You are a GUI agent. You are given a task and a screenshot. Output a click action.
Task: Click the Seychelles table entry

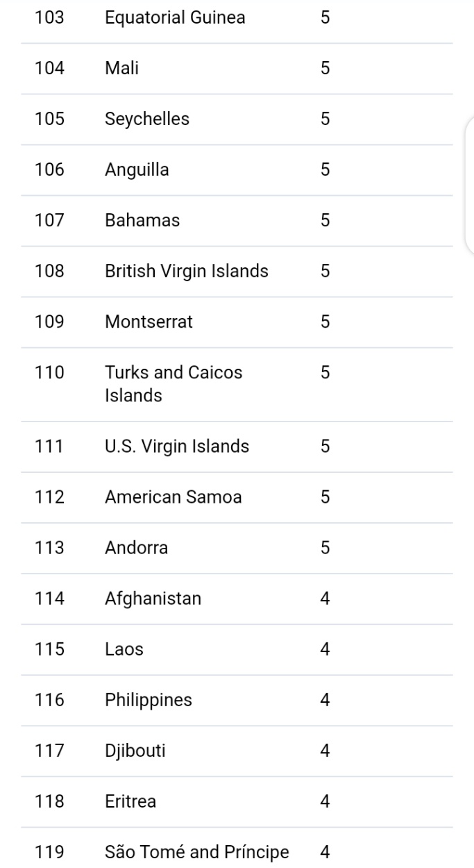pos(147,119)
